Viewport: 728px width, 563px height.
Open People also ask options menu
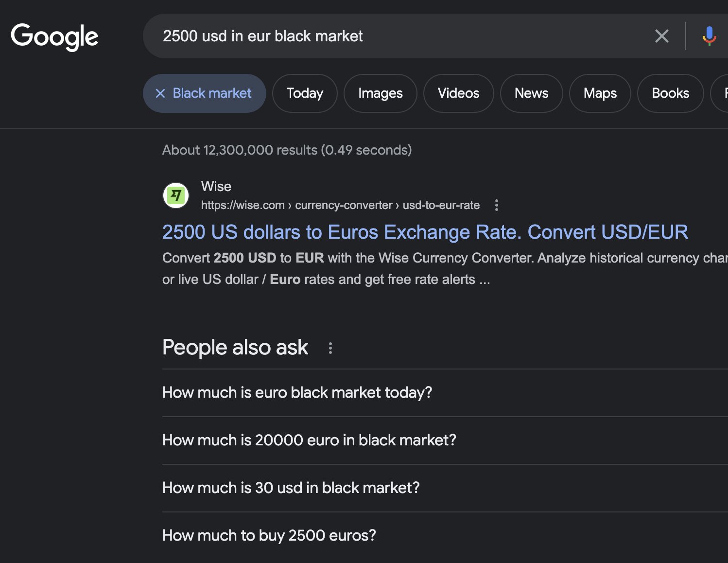330,348
